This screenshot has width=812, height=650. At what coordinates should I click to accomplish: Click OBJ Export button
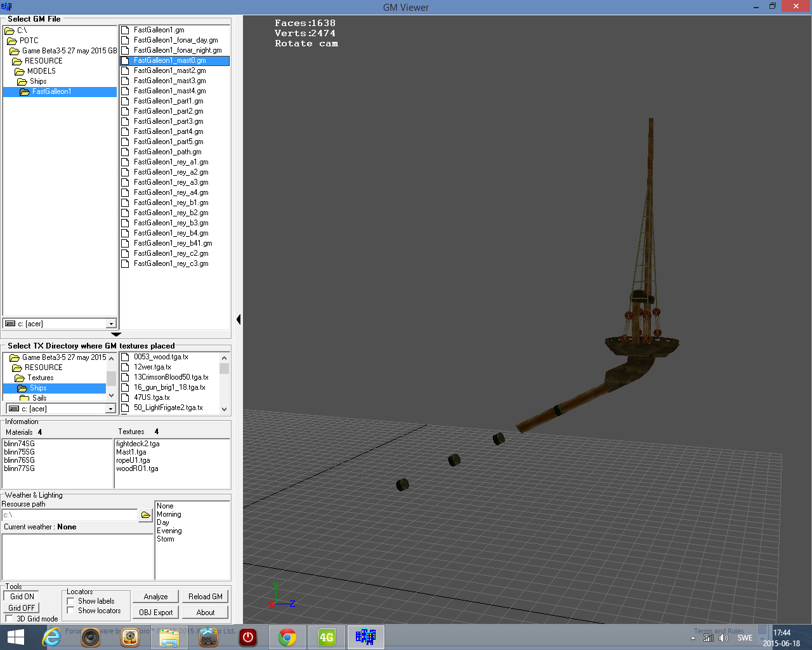click(x=155, y=613)
